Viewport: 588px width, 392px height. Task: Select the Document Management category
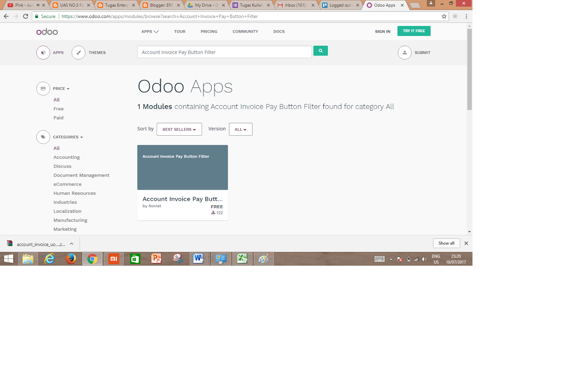click(81, 175)
